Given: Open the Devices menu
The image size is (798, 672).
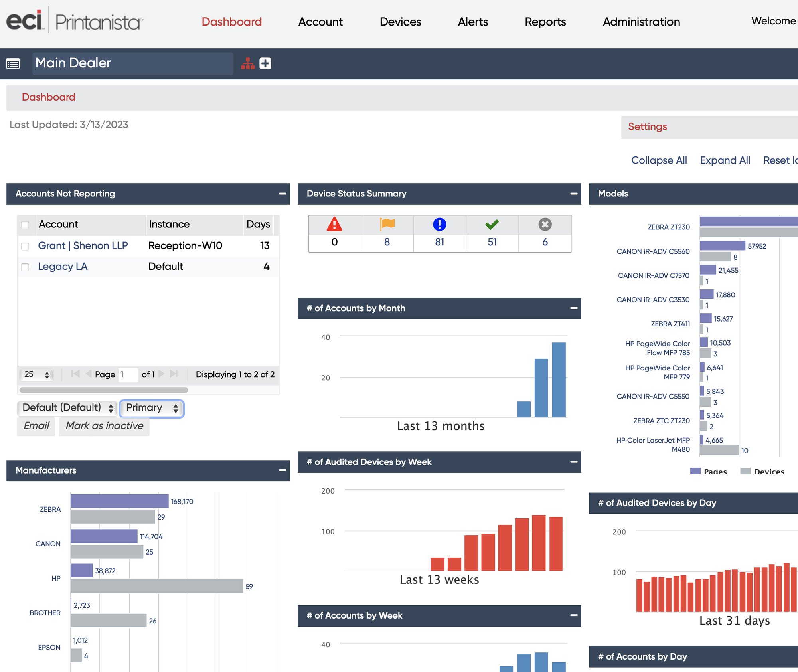Looking at the screenshot, I should click(400, 22).
